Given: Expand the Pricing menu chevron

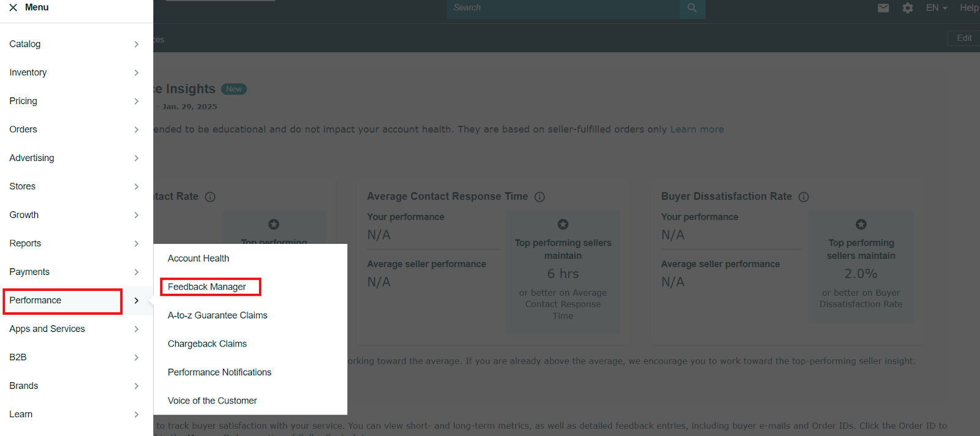Looking at the screenshot, I should (x=137, y=101).
